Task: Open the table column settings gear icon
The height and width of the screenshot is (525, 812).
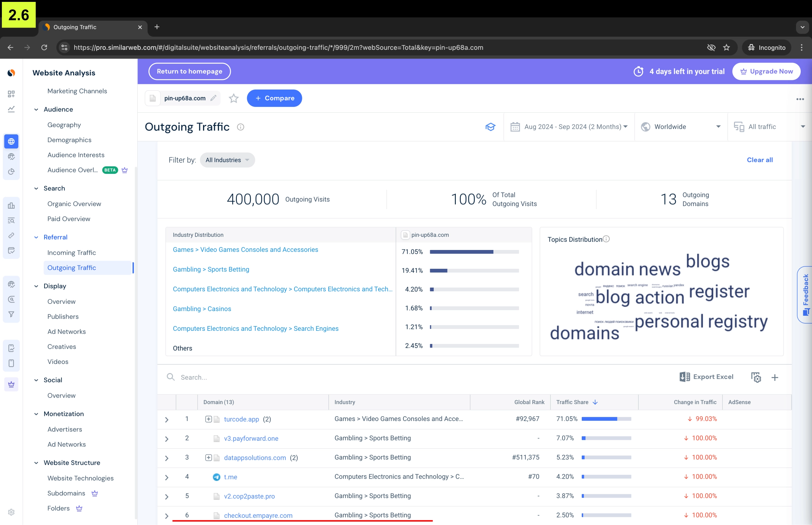Action: (x=756, y=377)
